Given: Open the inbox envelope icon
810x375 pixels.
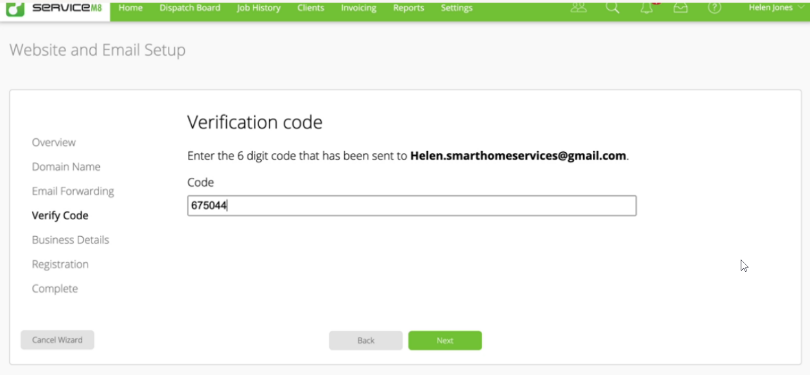Looking at the screenshot, I should (681, 8).
